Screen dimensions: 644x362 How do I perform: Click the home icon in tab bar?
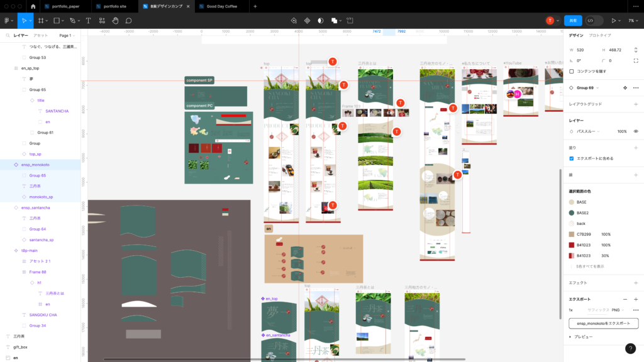33,6
